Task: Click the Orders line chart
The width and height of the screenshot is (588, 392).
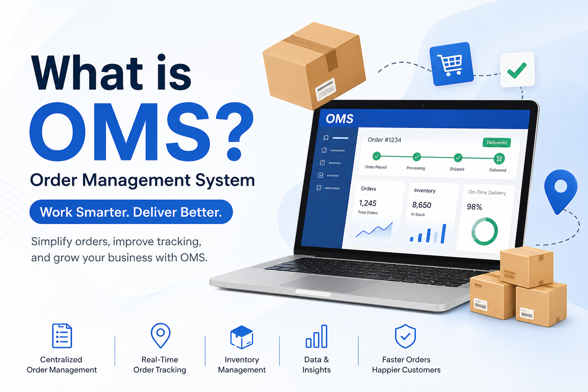Action: (x=374, y=230)
